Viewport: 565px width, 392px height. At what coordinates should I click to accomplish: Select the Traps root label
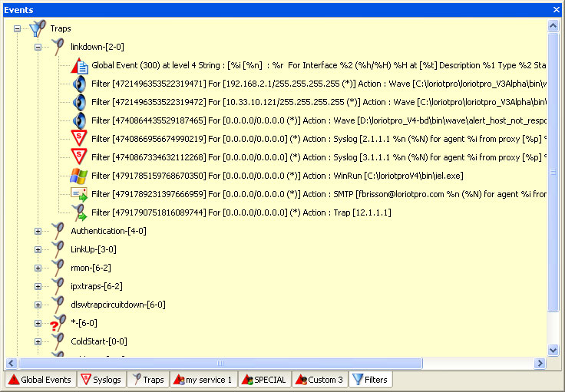coord(61,28)
